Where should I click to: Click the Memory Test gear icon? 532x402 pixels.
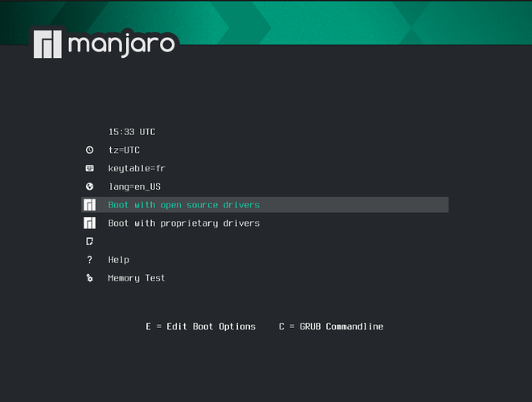coord(89,278)
